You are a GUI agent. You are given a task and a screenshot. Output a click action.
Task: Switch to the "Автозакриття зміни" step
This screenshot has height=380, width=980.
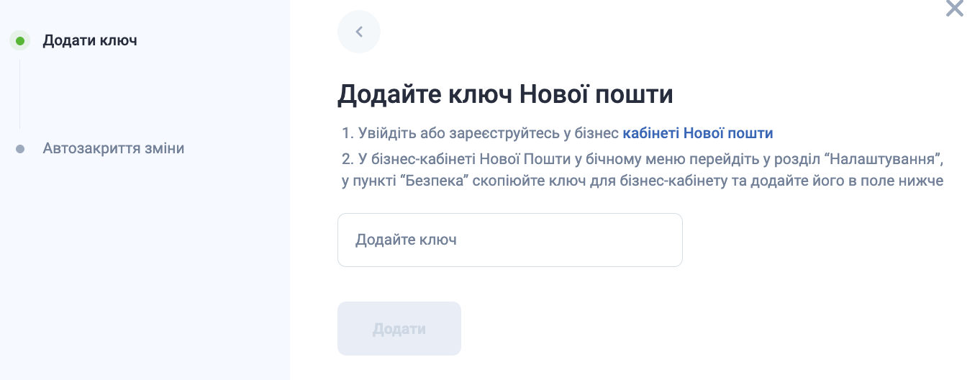click(x=113, y=149)
